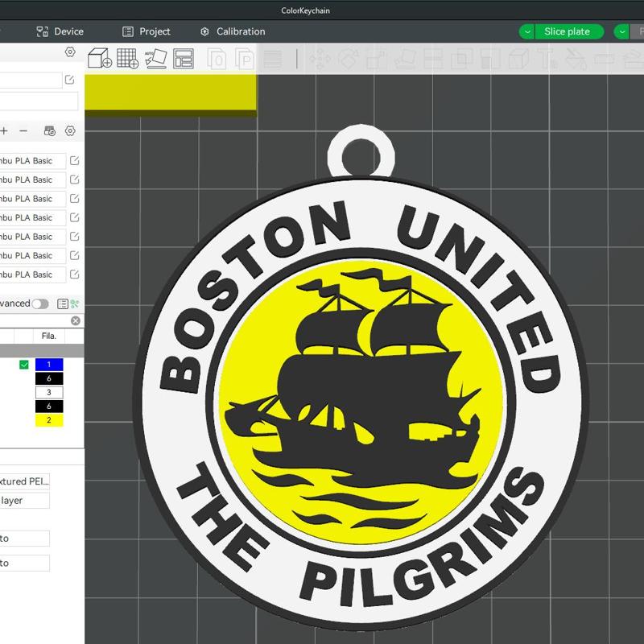Select the Auto-orient tool icon
The width and height of the screenshot is (644, 644).
(x=157, y=56)
